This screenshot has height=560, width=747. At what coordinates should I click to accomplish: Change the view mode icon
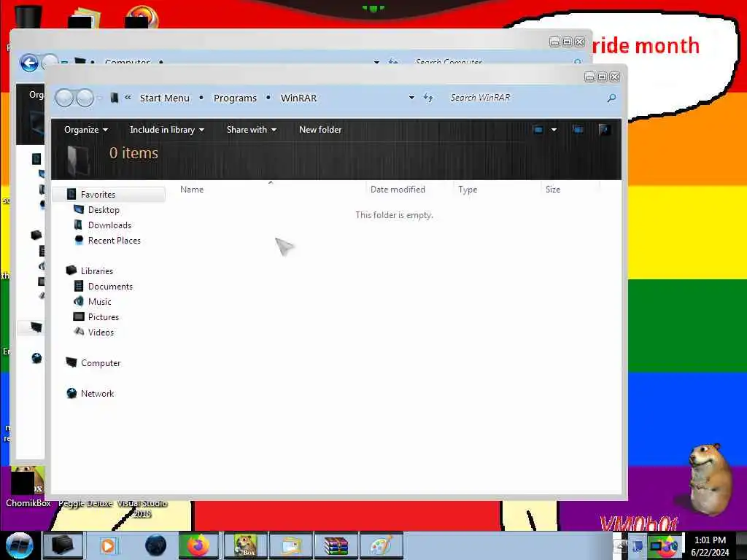pos(538,130)
